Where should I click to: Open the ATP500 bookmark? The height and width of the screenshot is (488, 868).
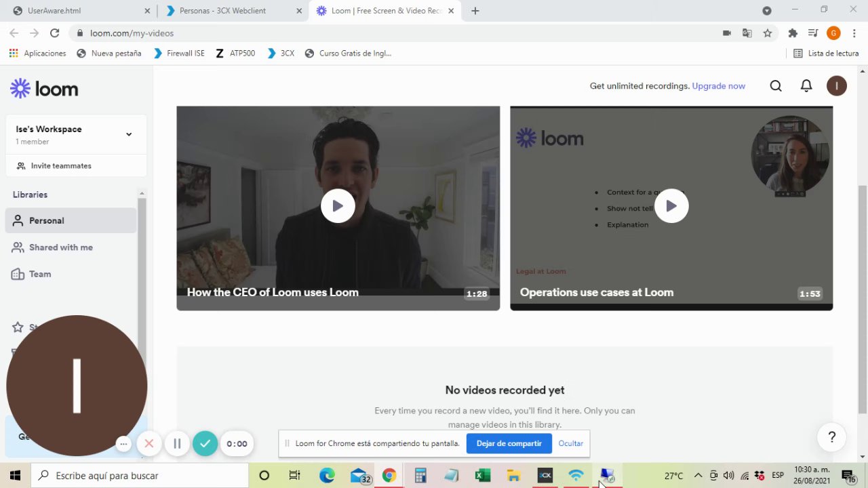coord(235,54)
